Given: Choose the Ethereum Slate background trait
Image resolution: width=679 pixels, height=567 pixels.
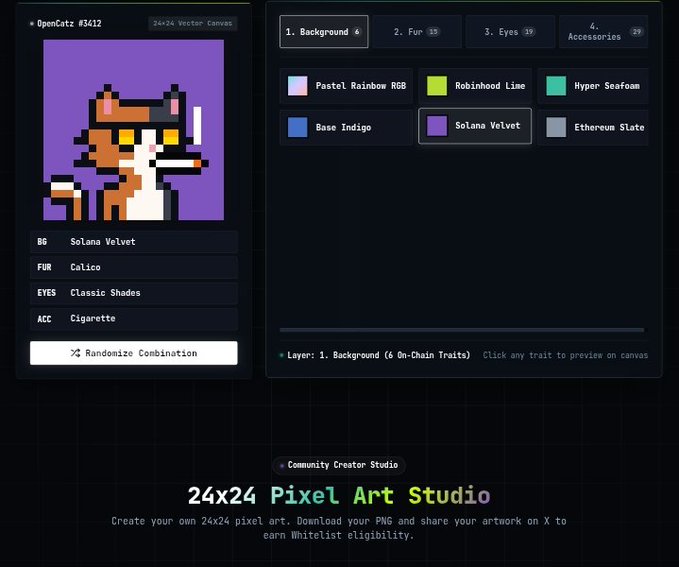Looking at the screenshot, I should 593,127.
